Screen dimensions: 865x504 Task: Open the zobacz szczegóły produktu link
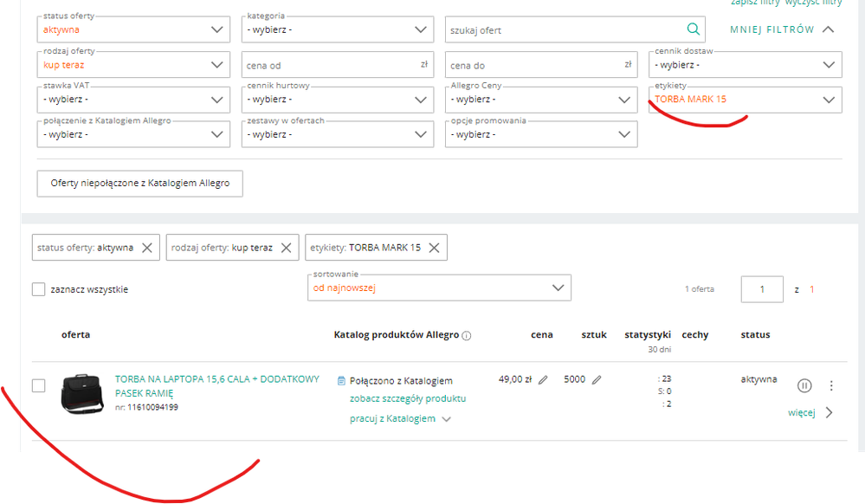tap(408, 399)
